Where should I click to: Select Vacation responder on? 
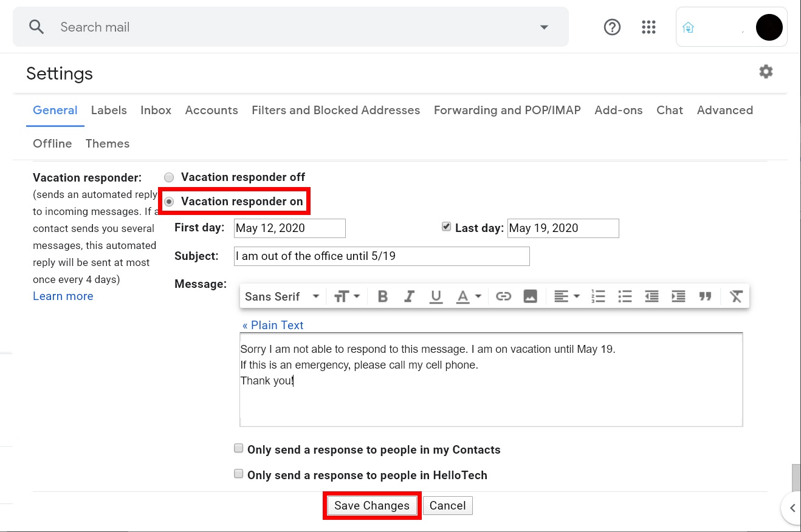point(170,202)
